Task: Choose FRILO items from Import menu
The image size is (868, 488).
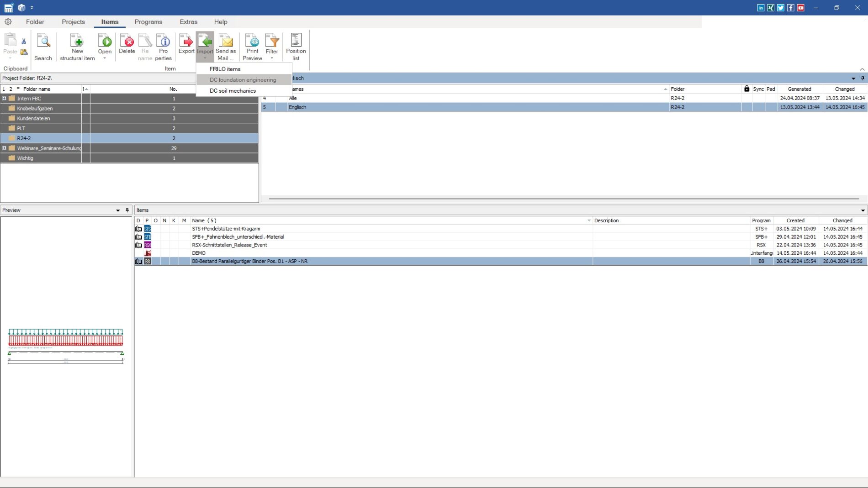Action: (x=244, y=69)
